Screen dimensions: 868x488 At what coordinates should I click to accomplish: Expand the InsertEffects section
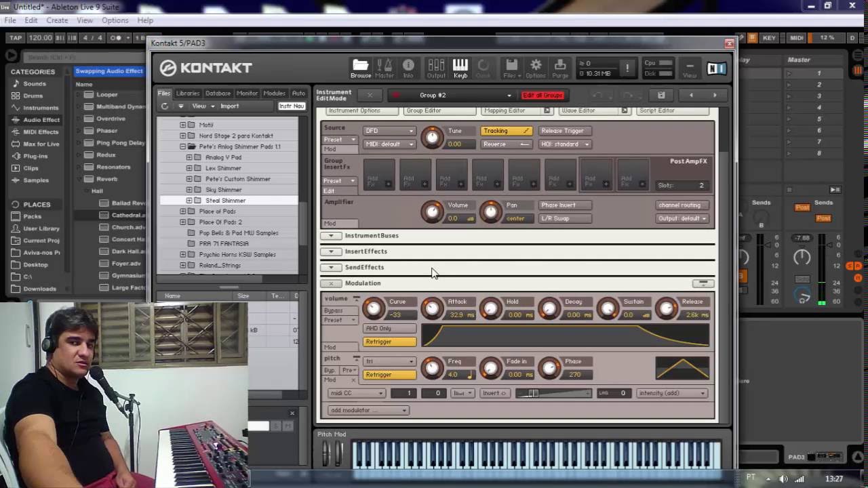coord(331,251)
